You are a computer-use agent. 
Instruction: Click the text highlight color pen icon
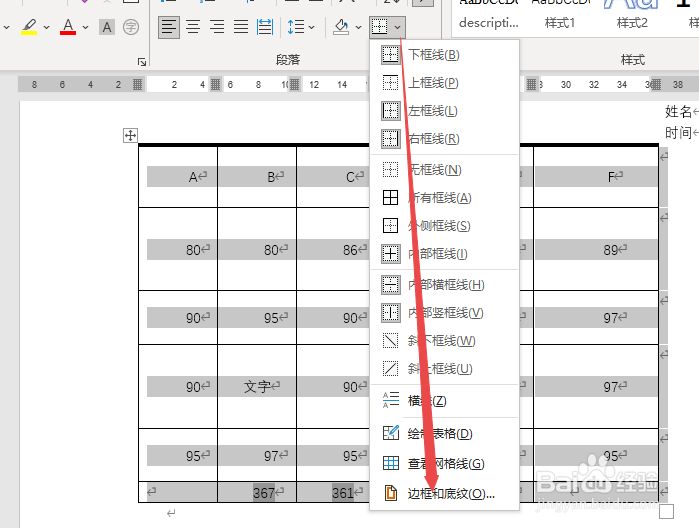click(x=29, y=27)
